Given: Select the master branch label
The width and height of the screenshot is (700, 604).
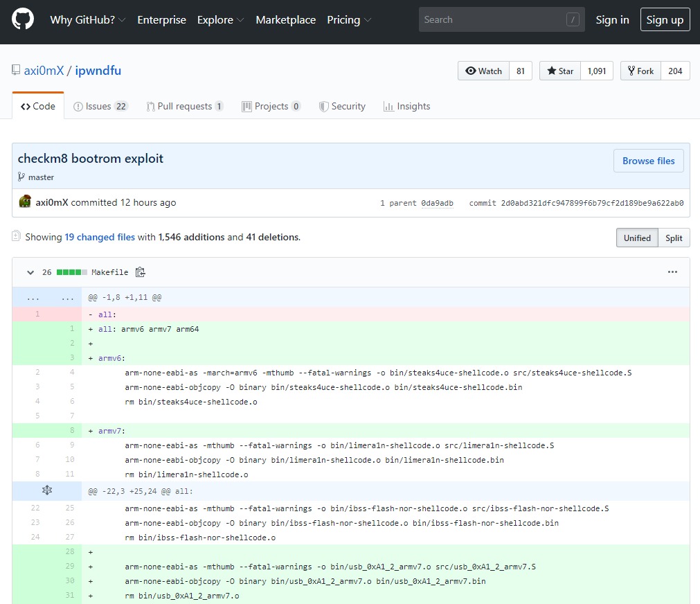Looking at the screenshot, I should point(41,177).
